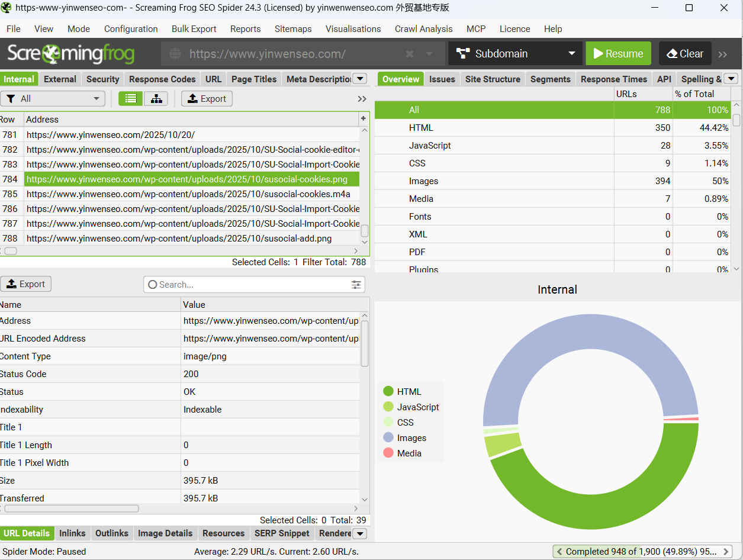The height and width of the screenshot is (560, 743).
Task: Click the JavaScript legend swatch
Action: tap(388, 407)
